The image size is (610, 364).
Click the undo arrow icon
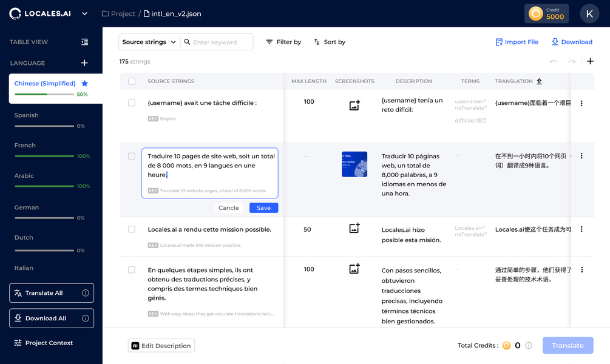(554, 61)
